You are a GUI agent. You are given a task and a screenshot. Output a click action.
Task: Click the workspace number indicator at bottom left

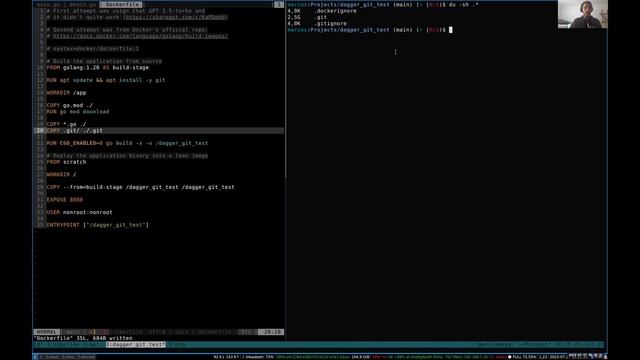(35, 357)
